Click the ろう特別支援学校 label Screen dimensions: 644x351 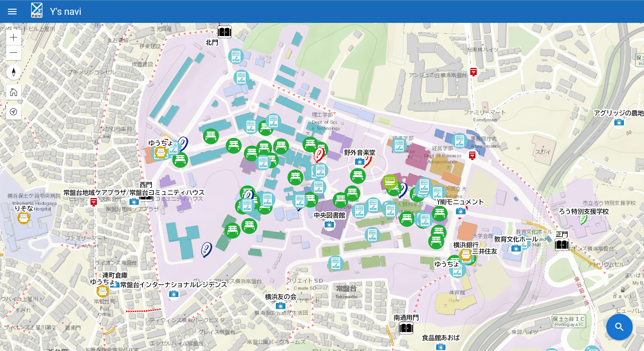583,211
